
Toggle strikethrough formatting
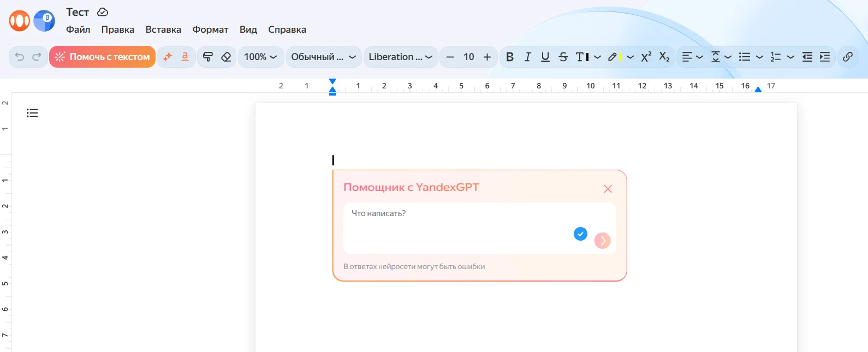click(x=563, y=57)
